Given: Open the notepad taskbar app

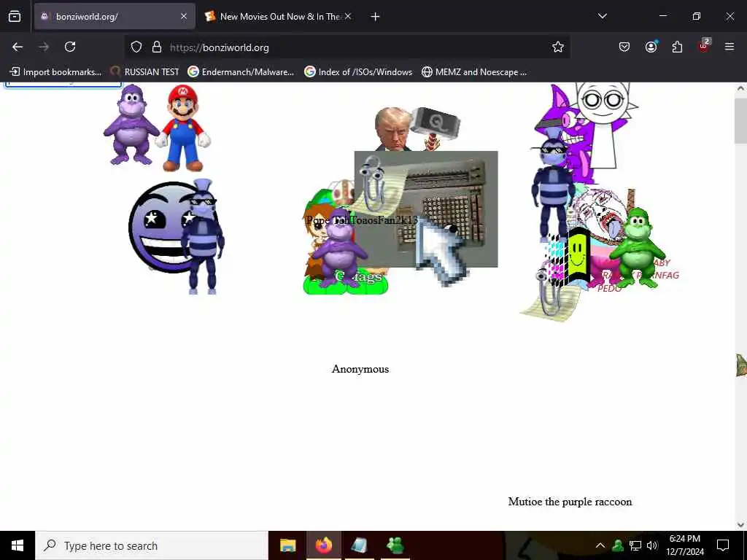Looking at the screenshot, I should pyautogui.click(x=359, y=545).
